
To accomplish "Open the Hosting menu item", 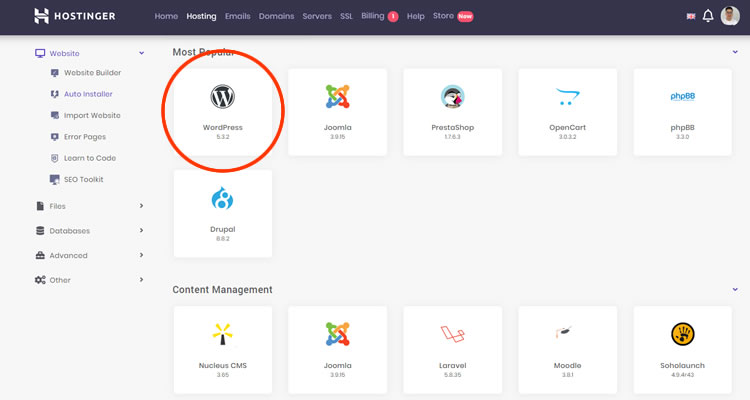I will pos(201,16).
